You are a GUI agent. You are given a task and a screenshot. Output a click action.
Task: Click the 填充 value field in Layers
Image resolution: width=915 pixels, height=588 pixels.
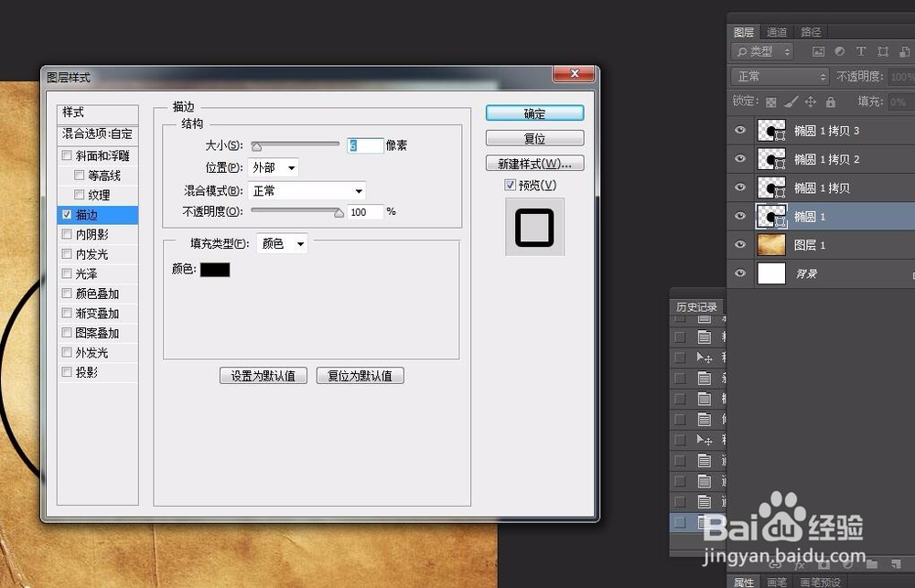coord(901,102)
